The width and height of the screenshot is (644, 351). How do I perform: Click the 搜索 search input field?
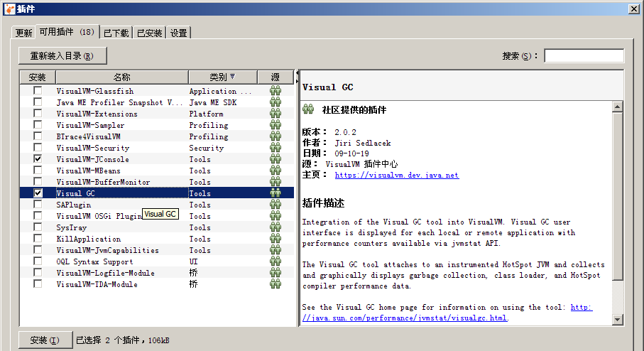coord(584,55)
